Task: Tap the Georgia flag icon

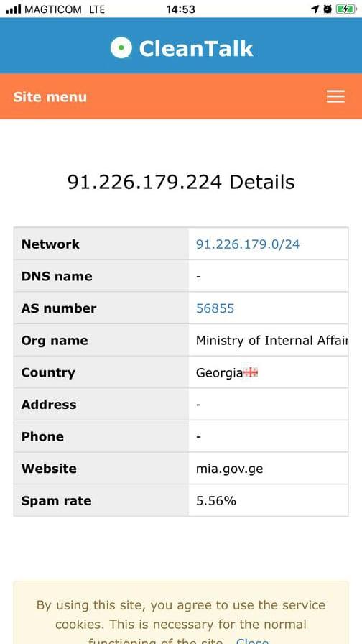Action: coord(251,372)
